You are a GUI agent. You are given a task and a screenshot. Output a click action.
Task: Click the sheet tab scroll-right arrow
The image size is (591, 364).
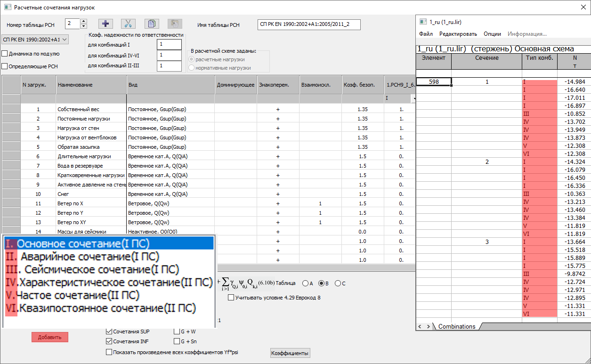[x=429, y=326]
